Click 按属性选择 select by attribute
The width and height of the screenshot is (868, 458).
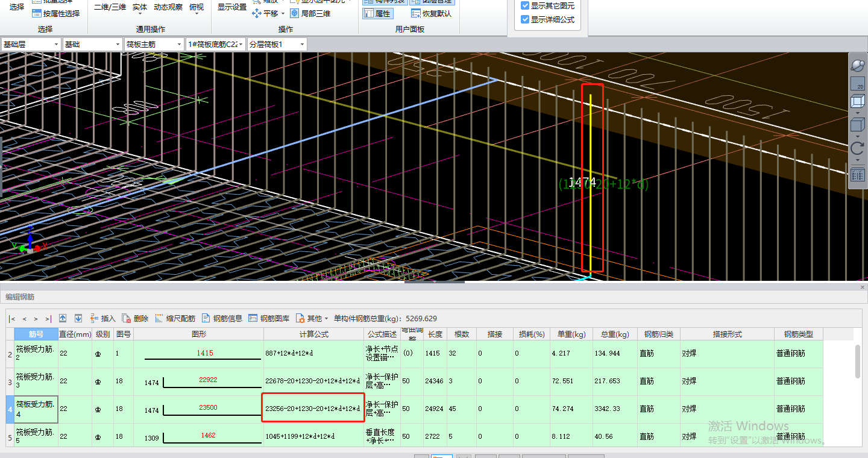[x=55, y=13]
